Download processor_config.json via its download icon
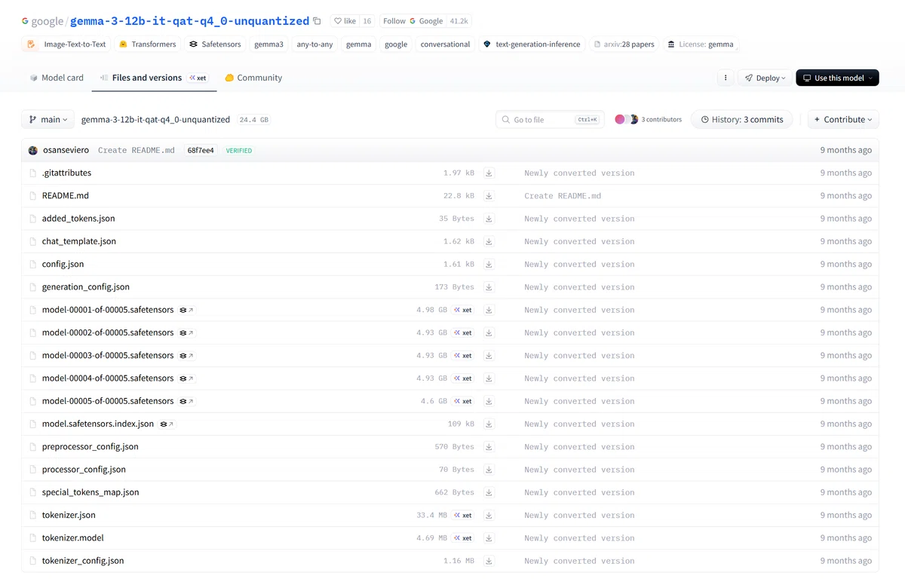 pyautogui.click(x=489, y=470)
